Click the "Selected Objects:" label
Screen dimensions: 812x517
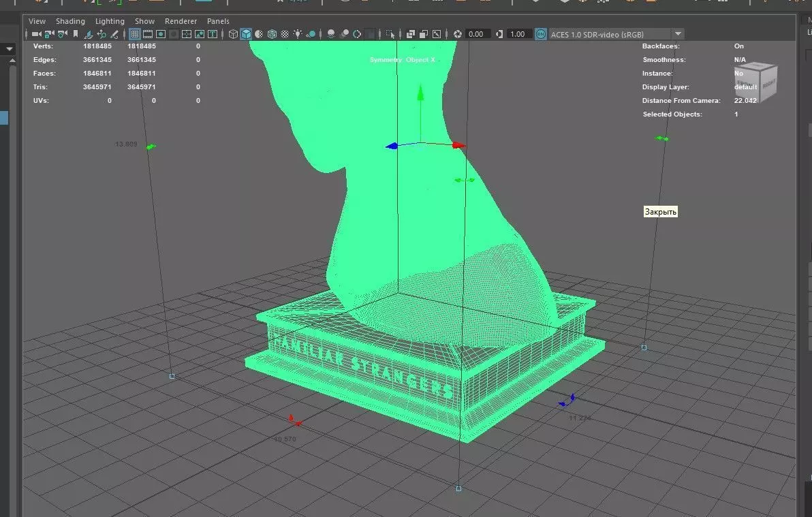[672, 114]
